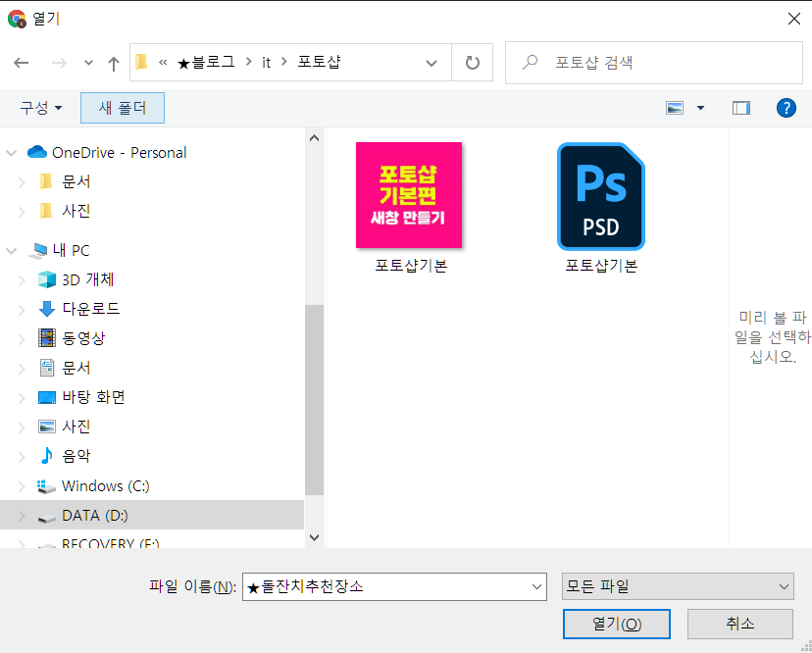
Task: Select the DATA (D:) drive
Action: pyautogui.click(x=95, y=516)
